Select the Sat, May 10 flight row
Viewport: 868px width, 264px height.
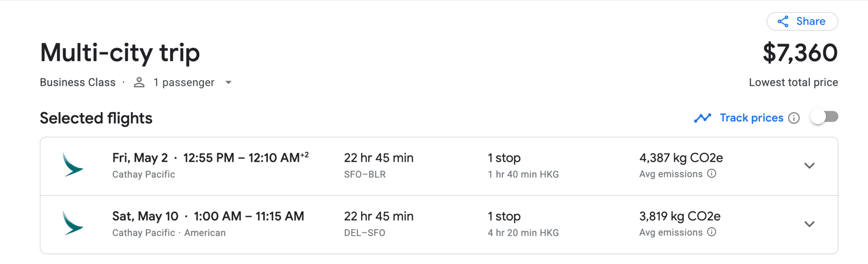(439, 225)
